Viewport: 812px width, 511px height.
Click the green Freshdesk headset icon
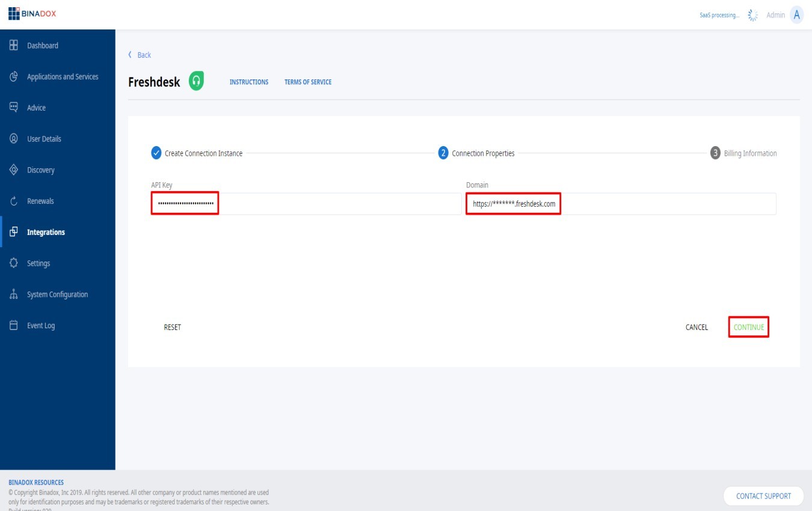pos(196,81)
